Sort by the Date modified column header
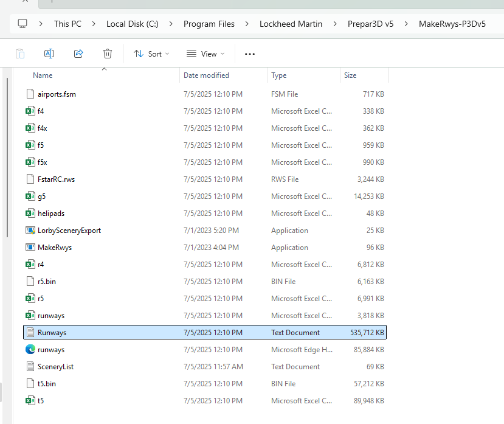The width and height of the screenshot is (504, 424). (x=206, y=75)
